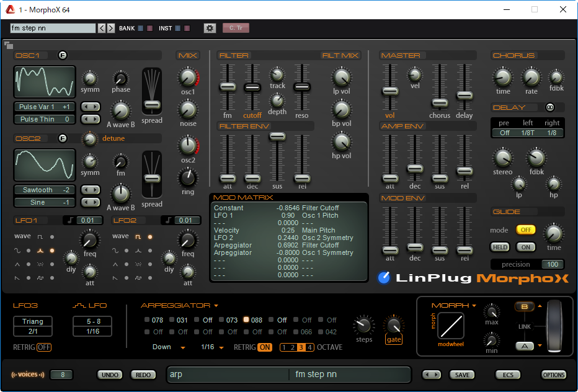Click the SAVE button
Screen dimensions: 578x392
462,375
